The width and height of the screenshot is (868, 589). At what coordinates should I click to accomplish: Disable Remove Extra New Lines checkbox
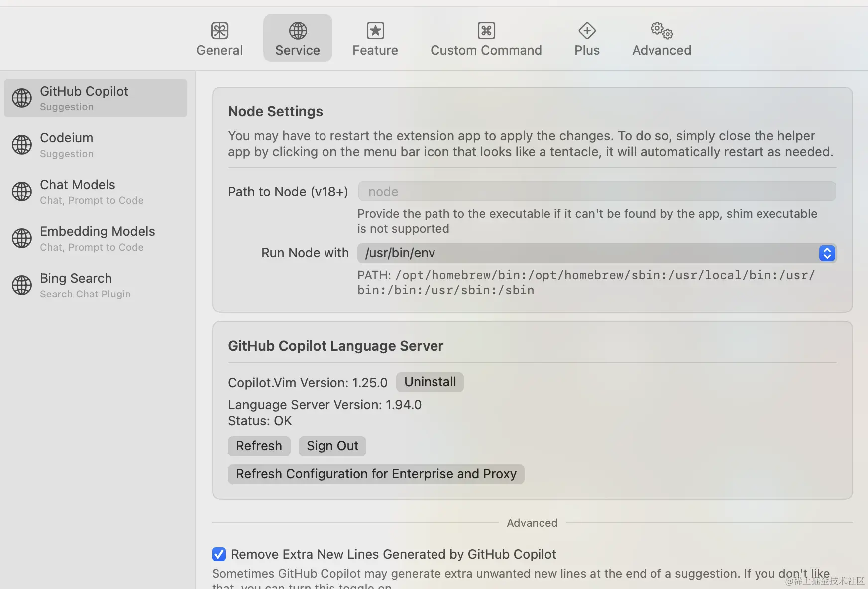(x=219, y=554)
